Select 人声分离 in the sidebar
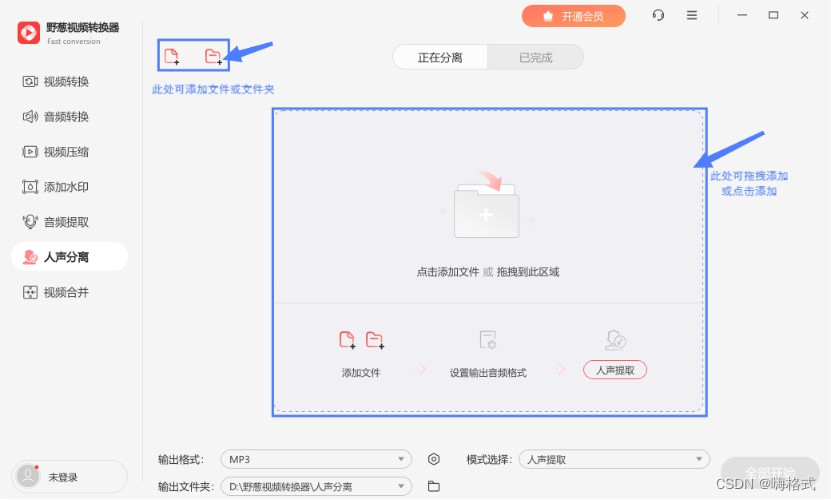The width and height of the screenshot is (831, 500). click(69, 257)
